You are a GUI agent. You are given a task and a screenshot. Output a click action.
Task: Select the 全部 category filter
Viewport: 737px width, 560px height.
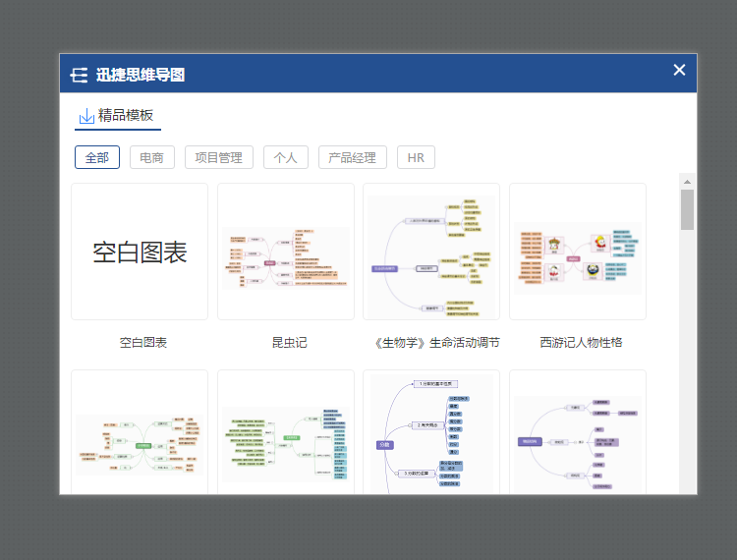pos(97,157)
